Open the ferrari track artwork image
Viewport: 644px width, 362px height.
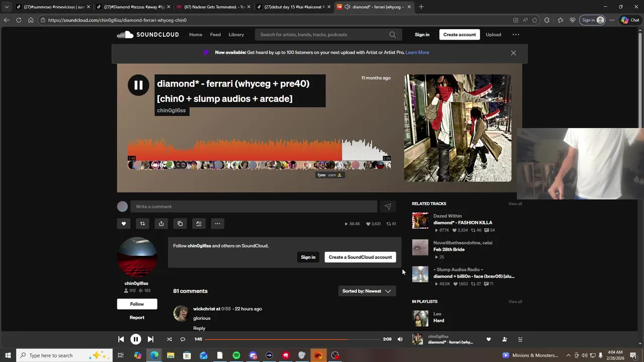point(457,128)
